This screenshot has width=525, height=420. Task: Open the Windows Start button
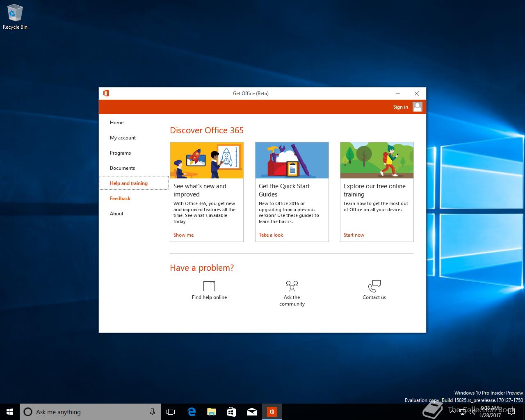(x=10, y=412)
